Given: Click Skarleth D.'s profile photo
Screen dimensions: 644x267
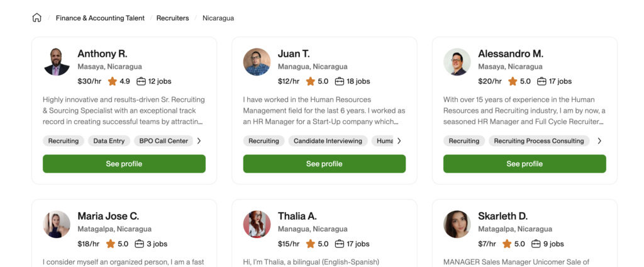Looking at the screenshot, I should 457,224.
